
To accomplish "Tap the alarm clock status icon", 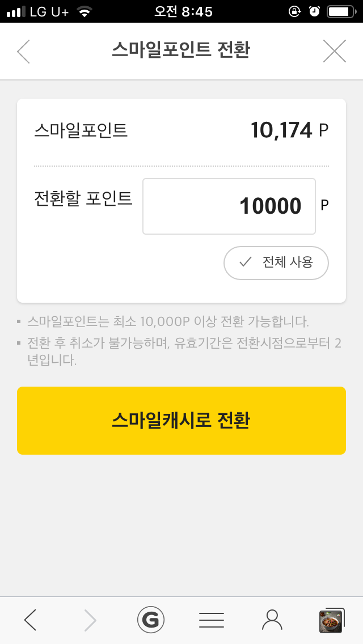I will tap(314, 11).
